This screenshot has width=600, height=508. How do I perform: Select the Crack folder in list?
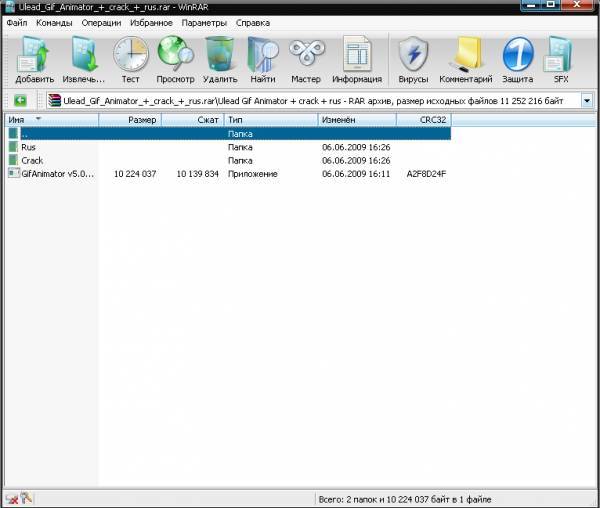[32, 160]
